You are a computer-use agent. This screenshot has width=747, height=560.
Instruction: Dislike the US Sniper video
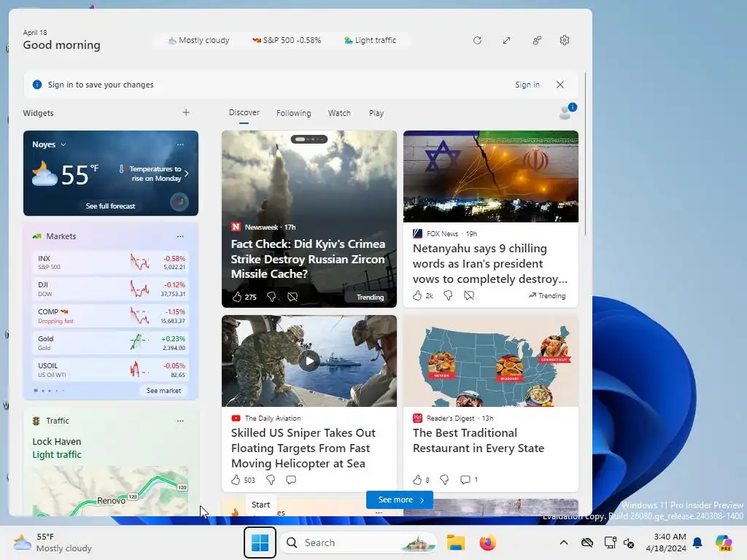(271, 480)
